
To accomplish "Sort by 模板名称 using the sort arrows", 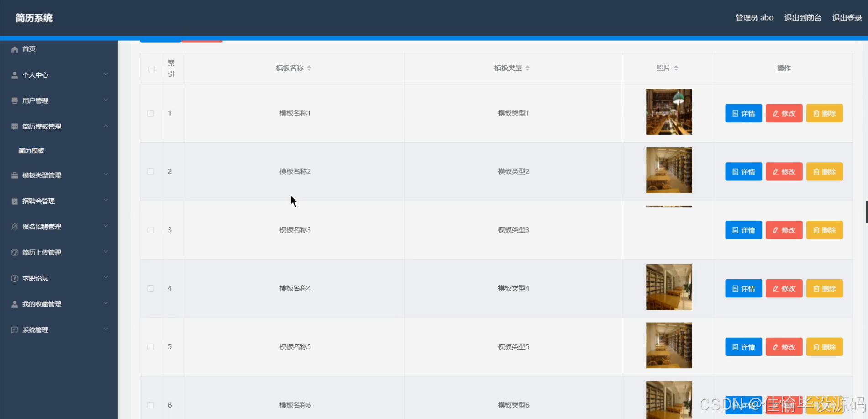I will pyautogui.click(x=309, y=68).
